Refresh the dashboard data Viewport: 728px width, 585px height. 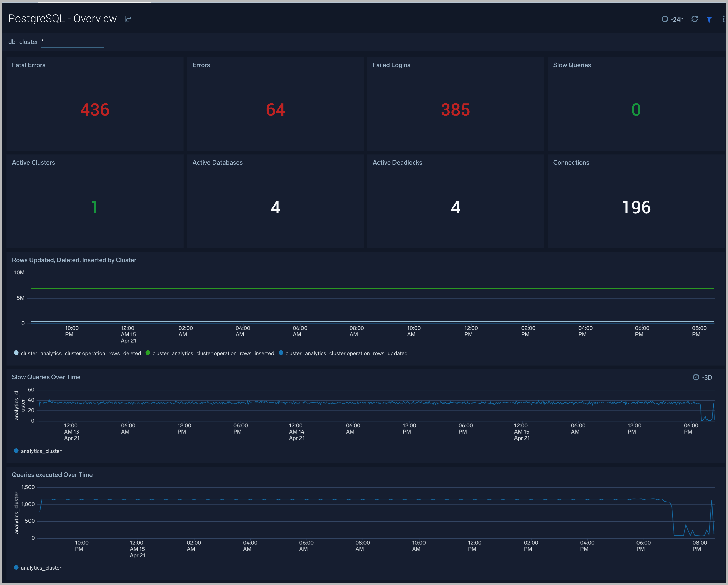[x=694, y=19]
